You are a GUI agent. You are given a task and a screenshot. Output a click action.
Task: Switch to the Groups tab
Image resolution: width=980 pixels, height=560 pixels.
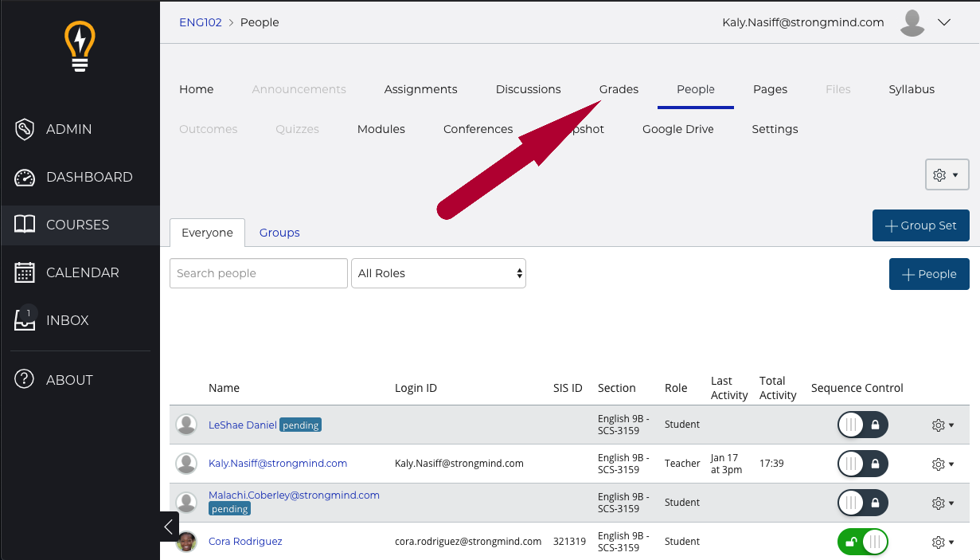point(279,233)
